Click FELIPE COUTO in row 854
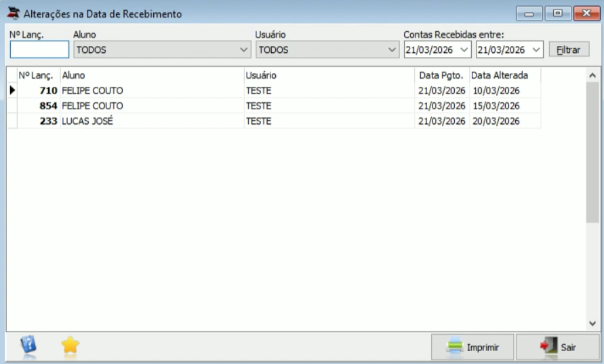Image resolution: width=604 pixels, height=364 pixels. 92,106
